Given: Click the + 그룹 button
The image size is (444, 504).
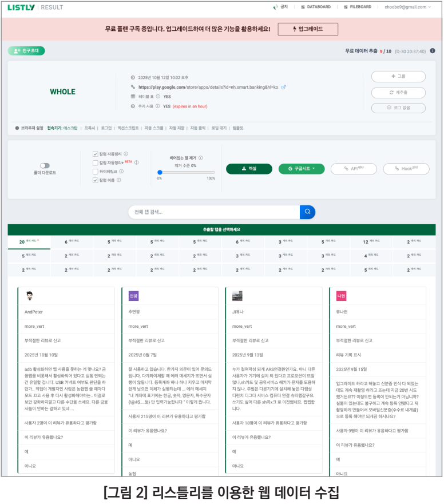Looking at the screenshot, I should 398,77.
